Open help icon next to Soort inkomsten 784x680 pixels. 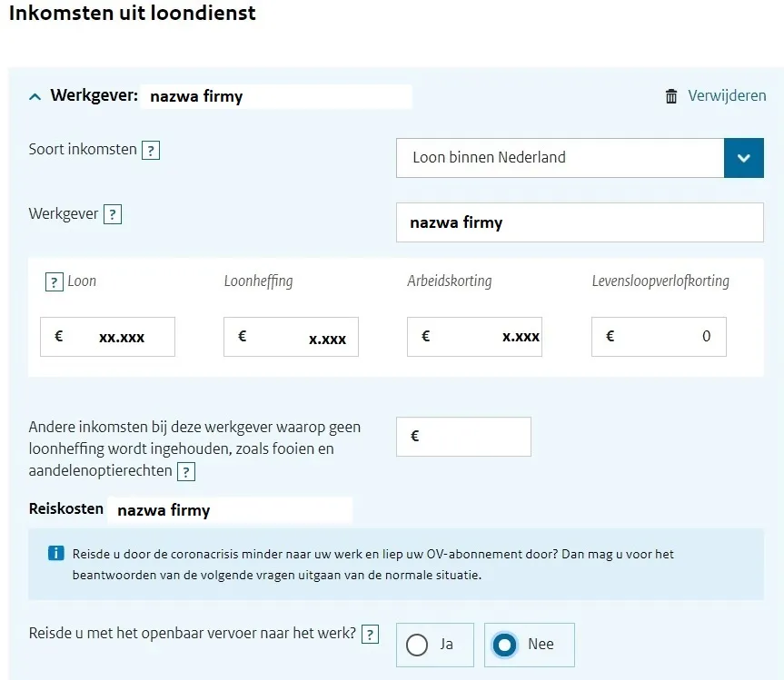(x=151, y=151)
